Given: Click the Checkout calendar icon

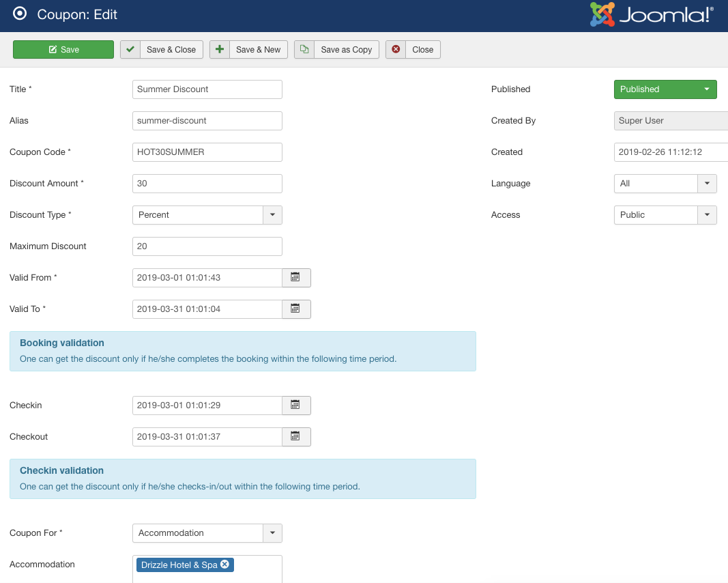Looking at the screenshot, I should (295, 437).
